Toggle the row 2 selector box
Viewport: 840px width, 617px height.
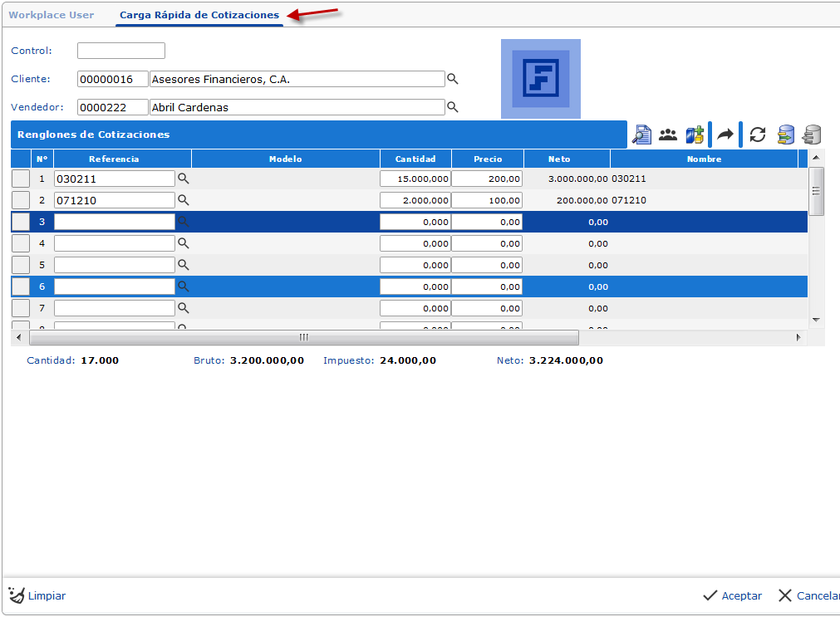click(x=21, y=200)
